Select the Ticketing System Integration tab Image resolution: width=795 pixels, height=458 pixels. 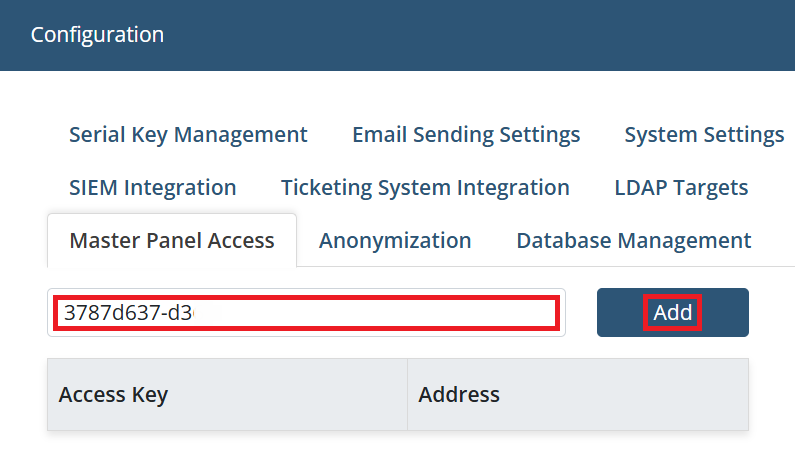[425, 187]
